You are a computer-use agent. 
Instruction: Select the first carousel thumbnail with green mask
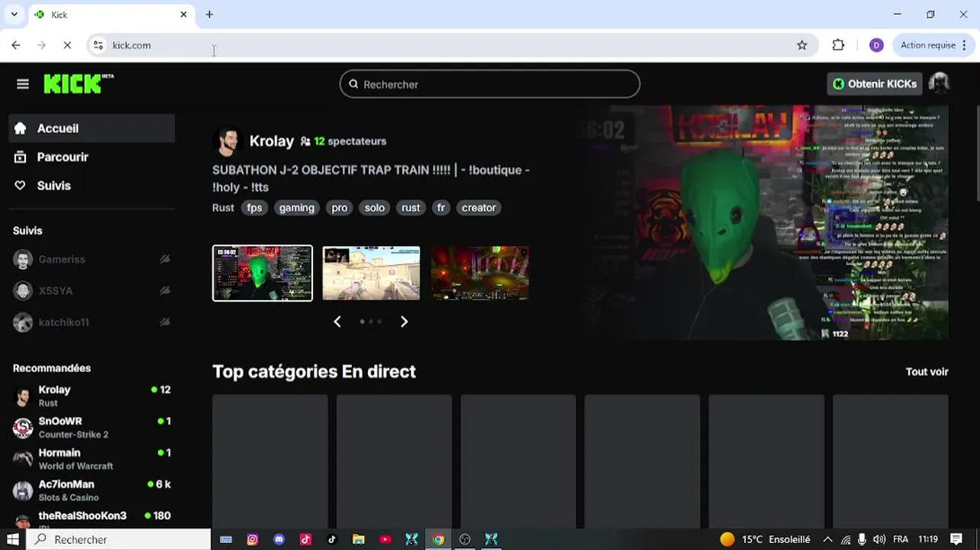[x=263, y=273]
